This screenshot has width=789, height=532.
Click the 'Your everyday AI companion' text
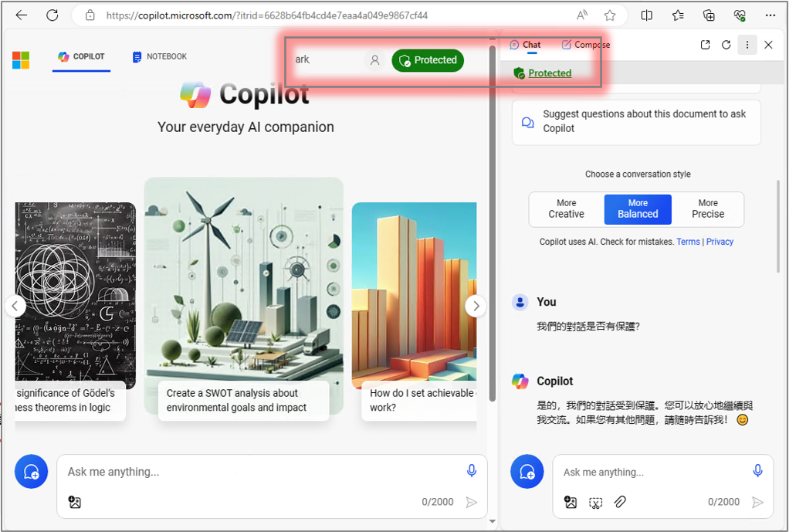coord(246,127)
